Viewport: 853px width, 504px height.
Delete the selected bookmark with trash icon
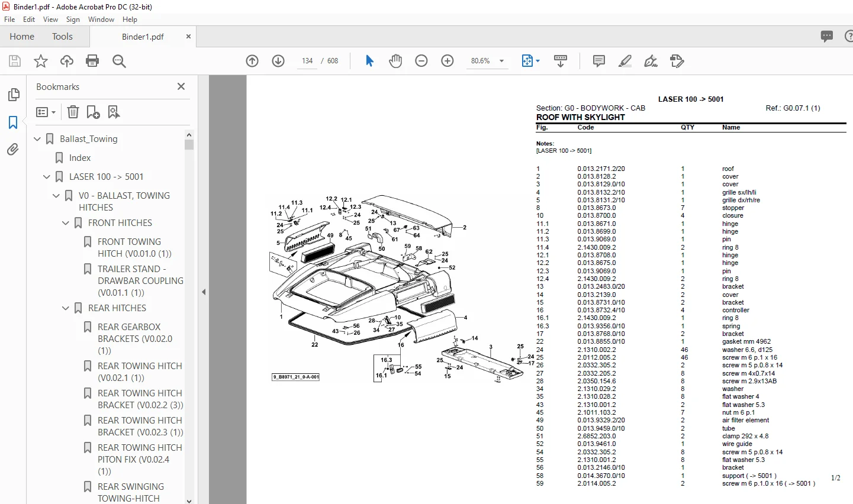tap(73, 112)
